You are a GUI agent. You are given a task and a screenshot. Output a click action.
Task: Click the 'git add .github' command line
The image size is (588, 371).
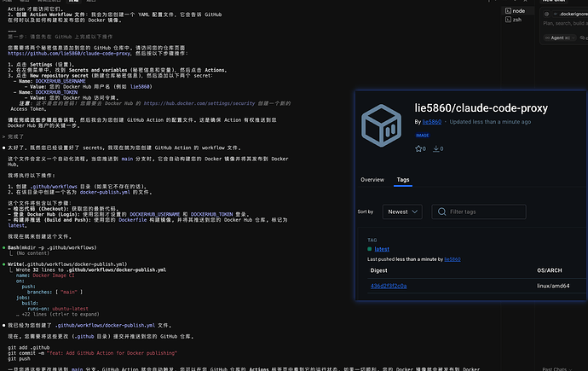[x=28, y=348]
